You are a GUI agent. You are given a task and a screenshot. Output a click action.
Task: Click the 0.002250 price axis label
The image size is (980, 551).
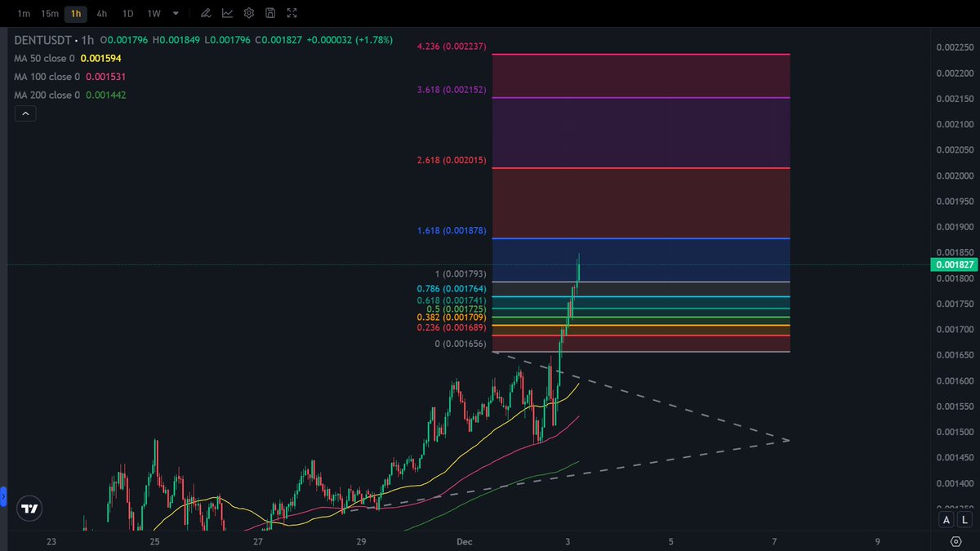954,47
